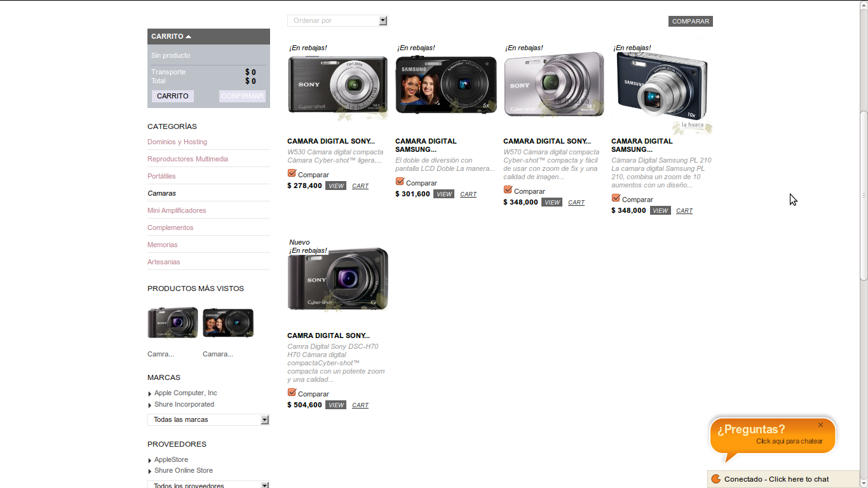
Task: Filter by brand Apple Computer, Inc
Action: tap(186, 393)
